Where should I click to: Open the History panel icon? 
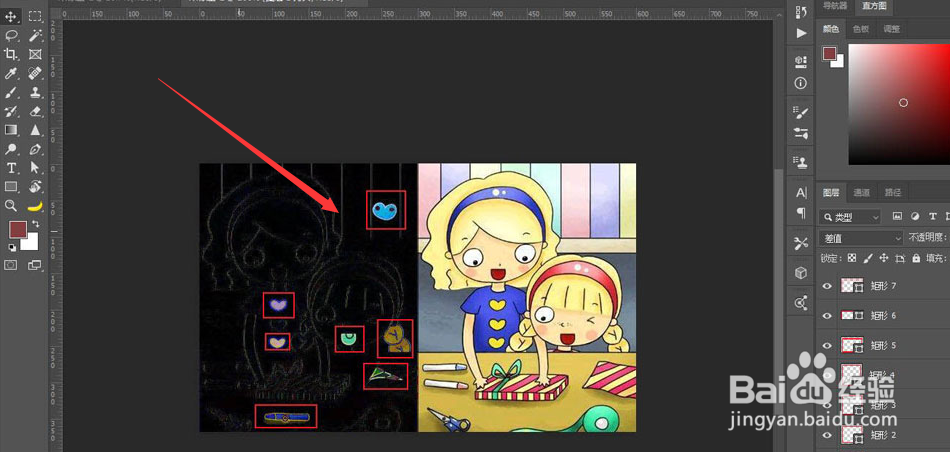[801, 12]
